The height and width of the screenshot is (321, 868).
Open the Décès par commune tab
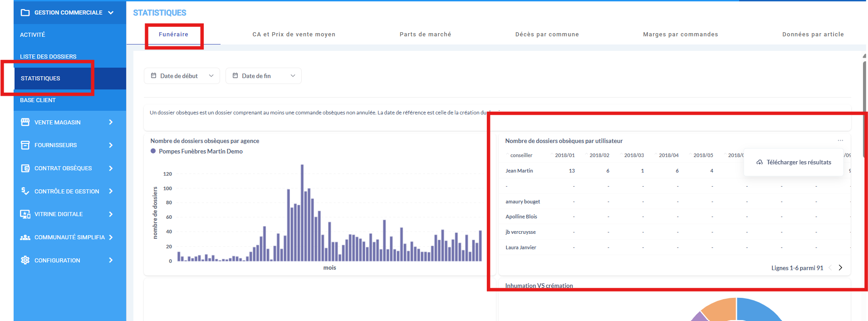pos(547,35)
